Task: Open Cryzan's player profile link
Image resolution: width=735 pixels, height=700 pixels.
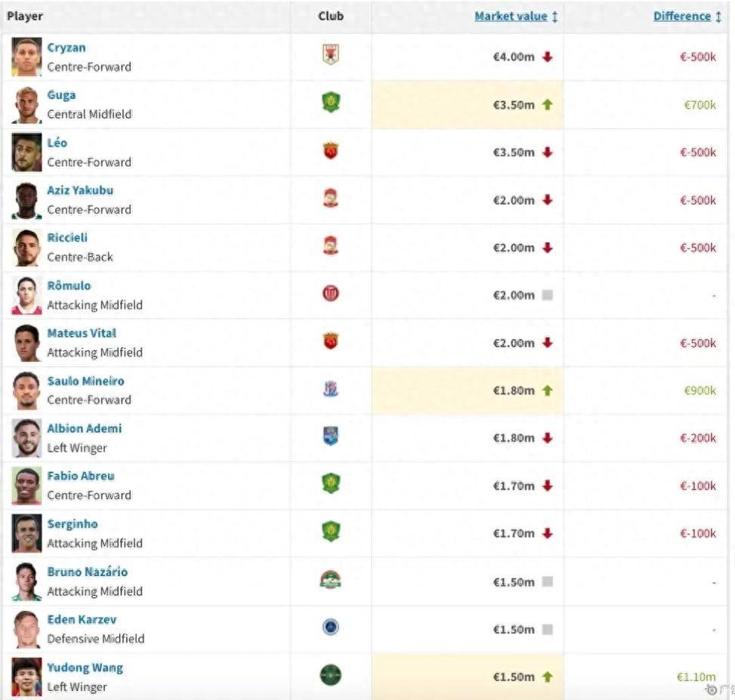Action: [x=66, y=48]
